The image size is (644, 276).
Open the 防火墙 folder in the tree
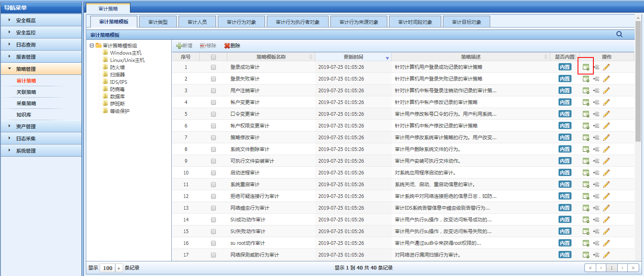coord(117,68)
